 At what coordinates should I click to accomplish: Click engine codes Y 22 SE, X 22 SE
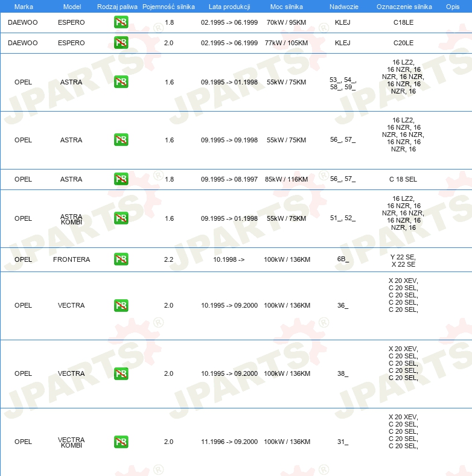(x=403, y=261)
